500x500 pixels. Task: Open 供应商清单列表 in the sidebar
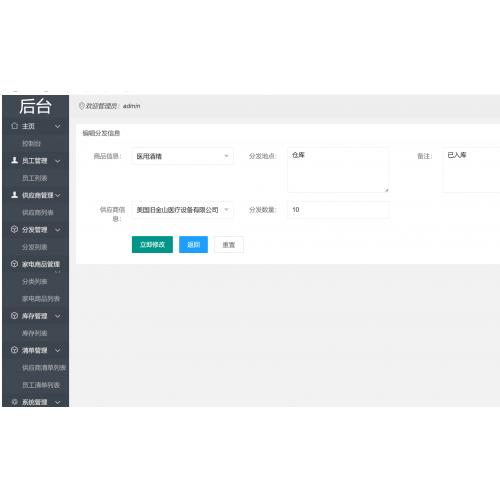pos(44,368)
